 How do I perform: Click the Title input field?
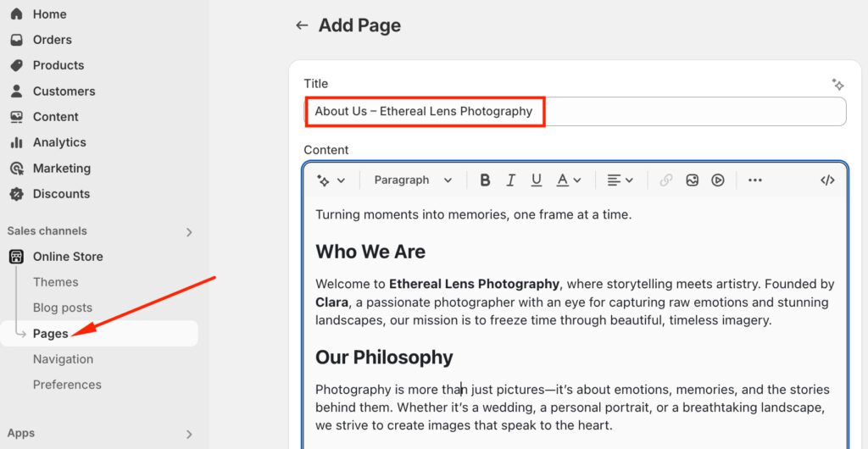pos(678,112)
